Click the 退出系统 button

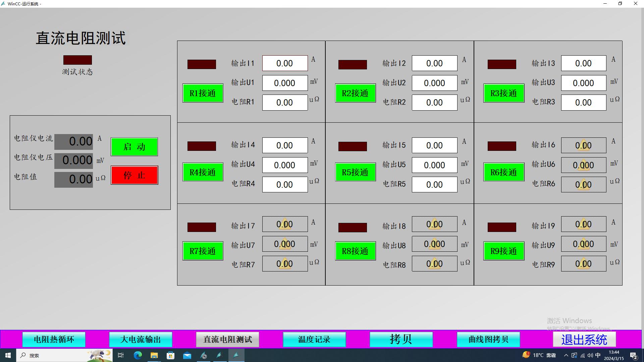pyautogui.click(x=584, y=340)
